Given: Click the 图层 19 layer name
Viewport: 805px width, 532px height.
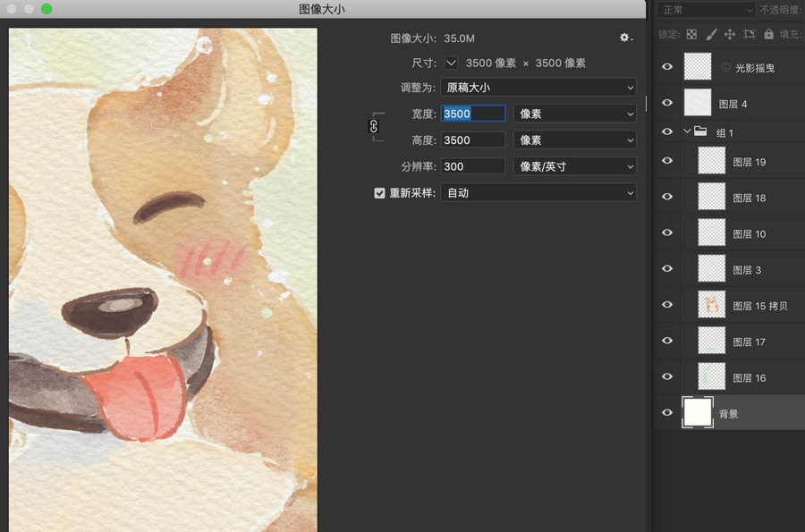Looking at the screenshot, I should tap(749, 162).
